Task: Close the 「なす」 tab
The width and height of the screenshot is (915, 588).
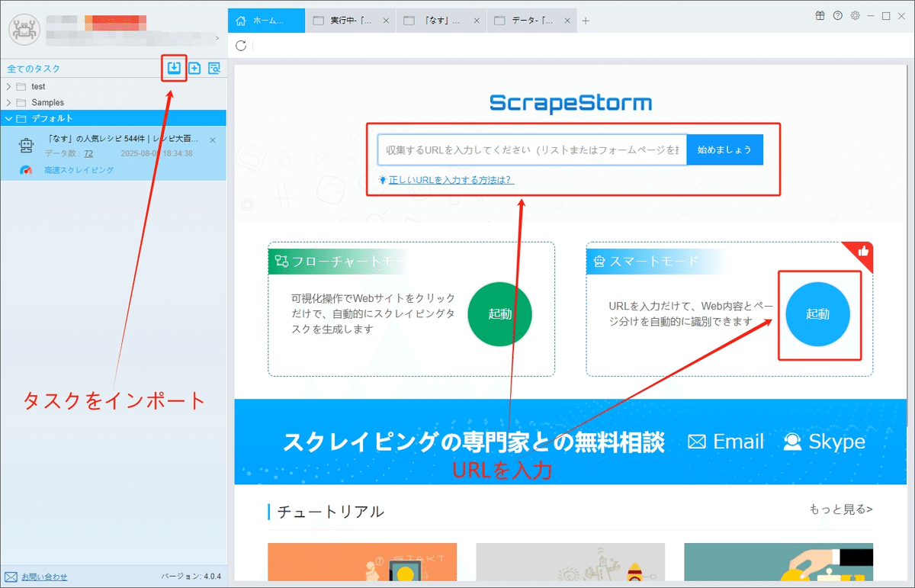Action: click(x=475, y=21)
